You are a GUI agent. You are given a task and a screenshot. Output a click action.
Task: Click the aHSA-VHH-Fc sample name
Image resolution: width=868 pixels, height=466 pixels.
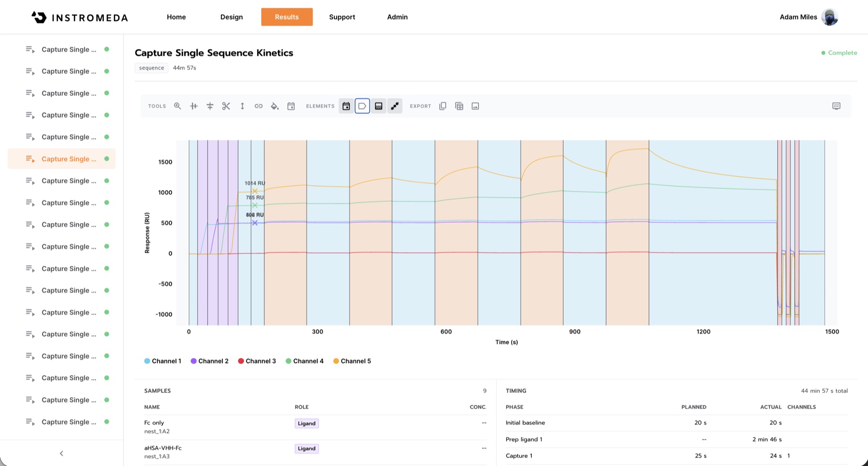(163, 448)
